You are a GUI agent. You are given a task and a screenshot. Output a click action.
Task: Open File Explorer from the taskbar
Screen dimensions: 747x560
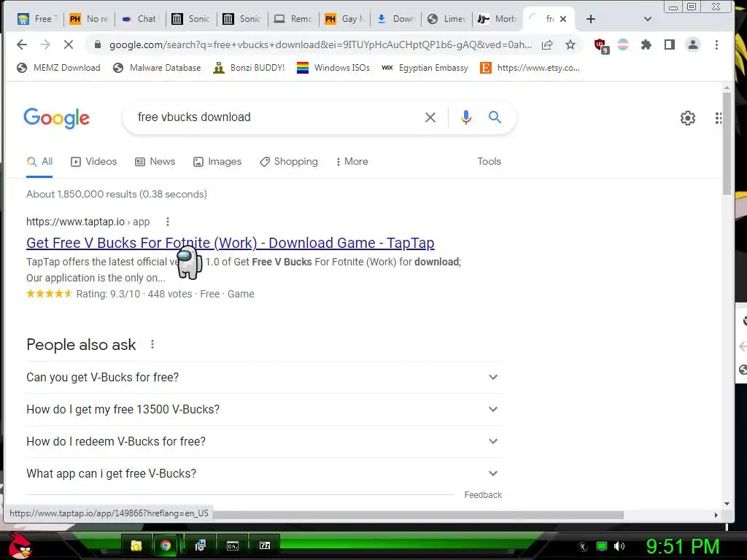(136, 545)
